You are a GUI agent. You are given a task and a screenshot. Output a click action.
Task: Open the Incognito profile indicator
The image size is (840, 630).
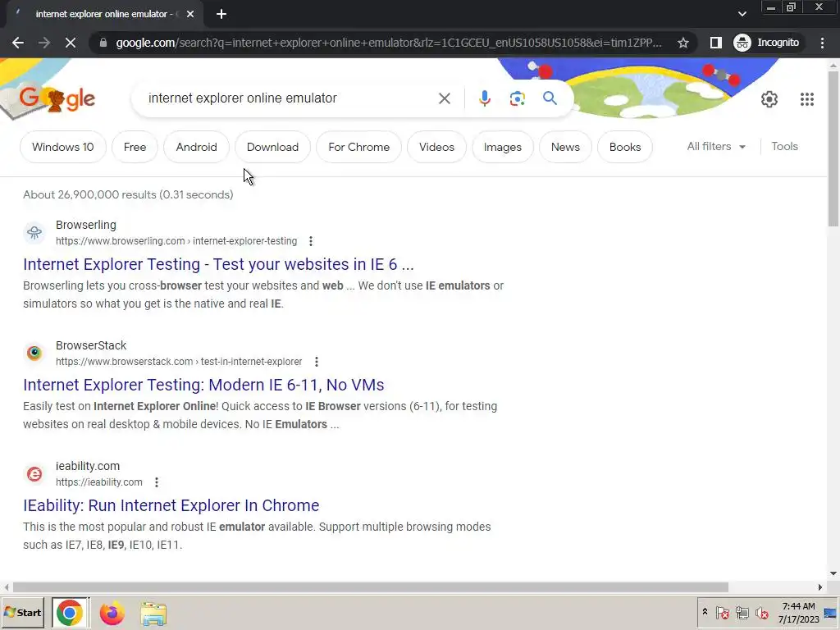[x=767, y=43]
